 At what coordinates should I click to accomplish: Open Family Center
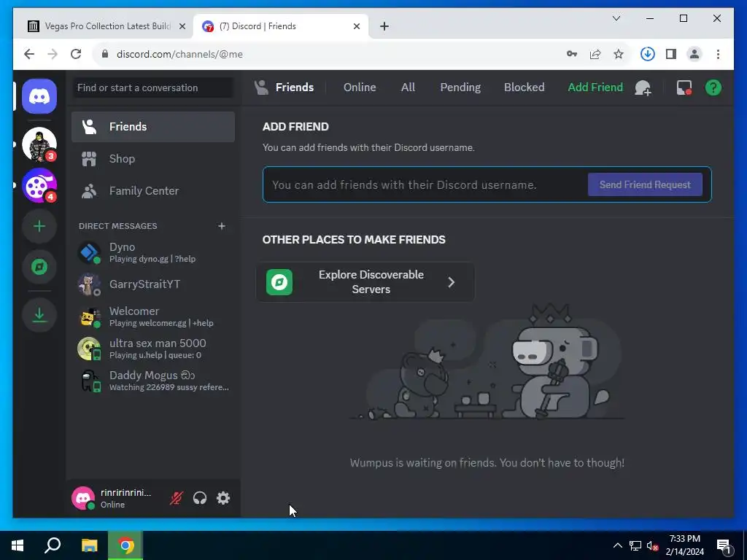(x=153, y=191)
